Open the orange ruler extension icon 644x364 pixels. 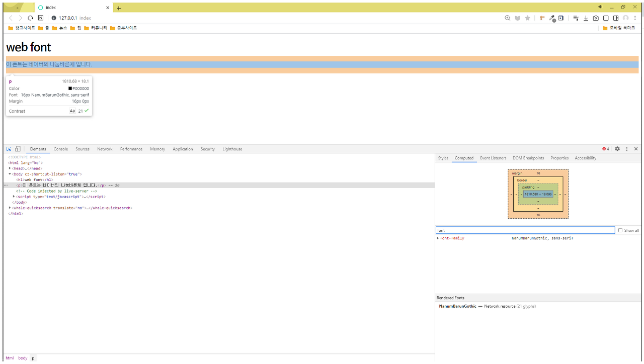pyautogui.click(x=542, y=18)
